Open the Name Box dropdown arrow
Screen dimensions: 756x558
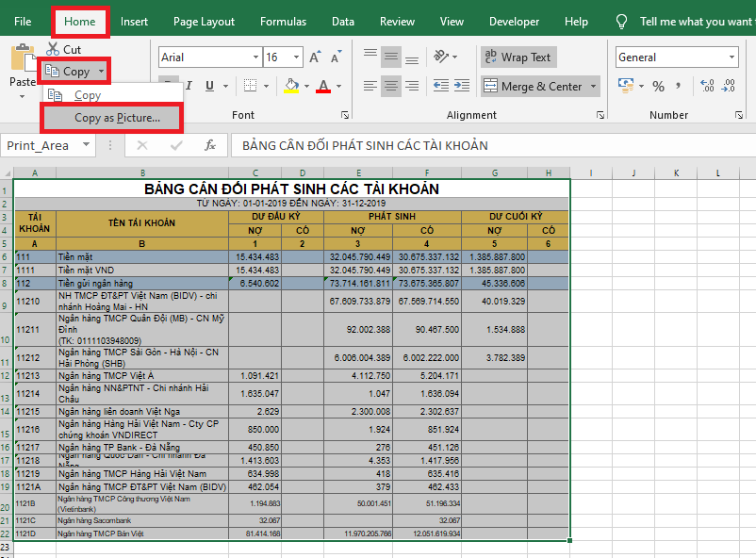click(86, 146)
